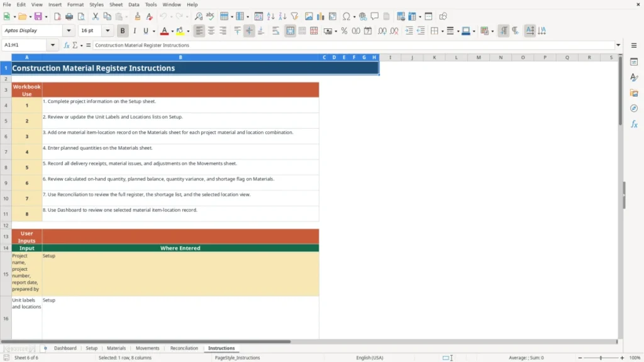Toggle Wrap Text
Screen dimensions: 644x362
click(275, 31)
